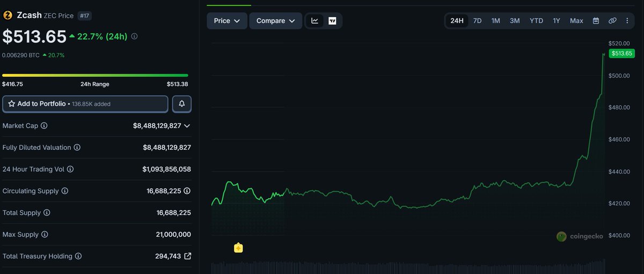Click the $520.00 y-axis label
This screenshot has width=644, height=274.
(619, 43)
